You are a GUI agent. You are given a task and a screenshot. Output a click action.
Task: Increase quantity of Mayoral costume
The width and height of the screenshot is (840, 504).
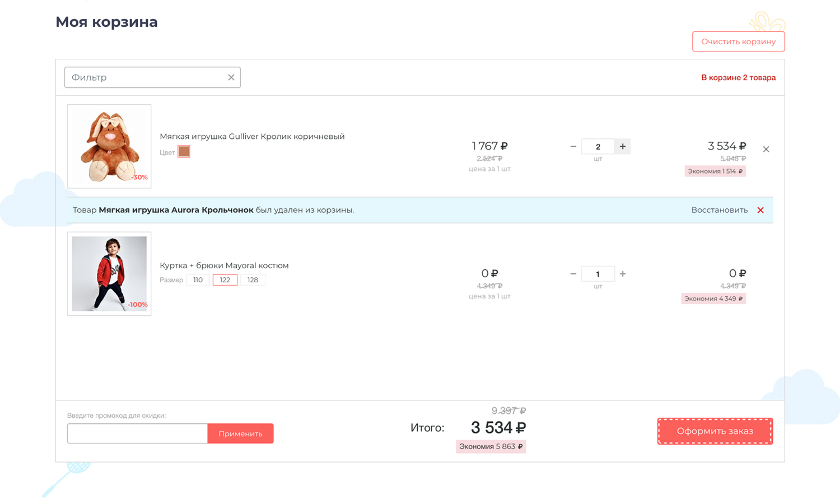(x=622, y=274)
